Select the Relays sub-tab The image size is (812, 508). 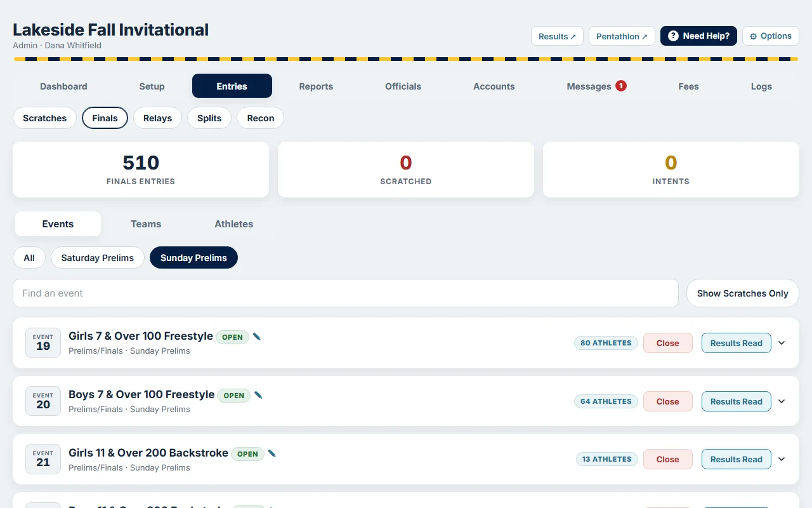point(157,118)
